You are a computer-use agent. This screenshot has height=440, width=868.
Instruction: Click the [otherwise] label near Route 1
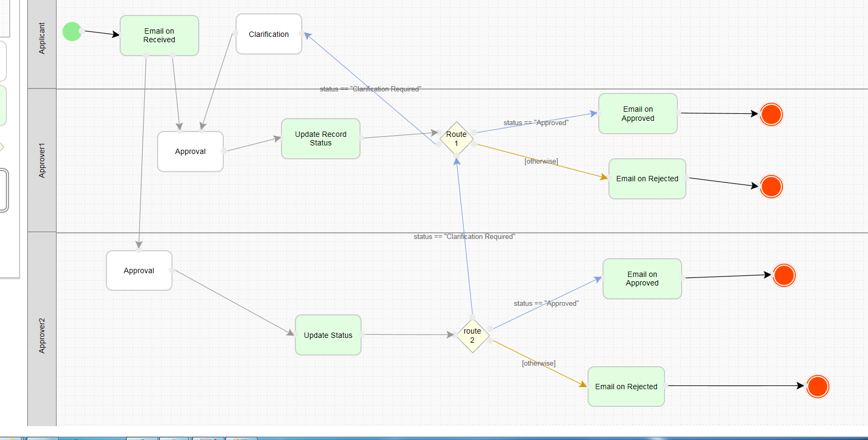point(541,161)
